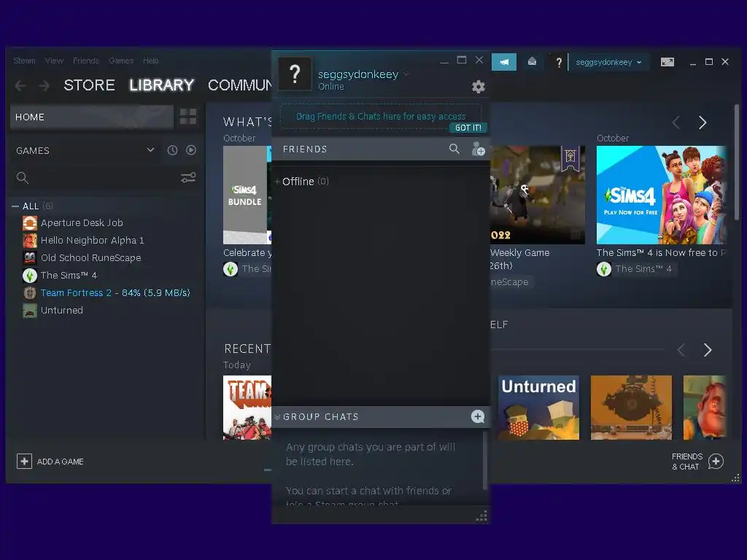Open the Games menu

[x=121, y=61]
